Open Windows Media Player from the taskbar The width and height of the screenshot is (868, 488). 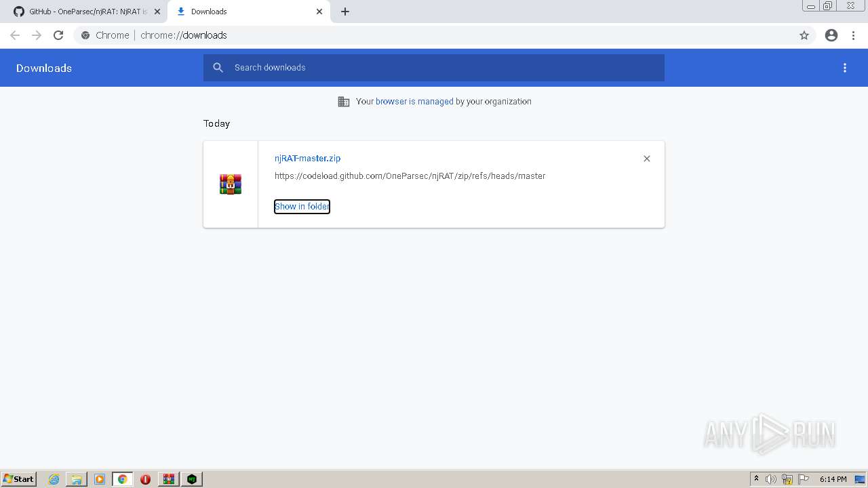(x=100, y=479)
